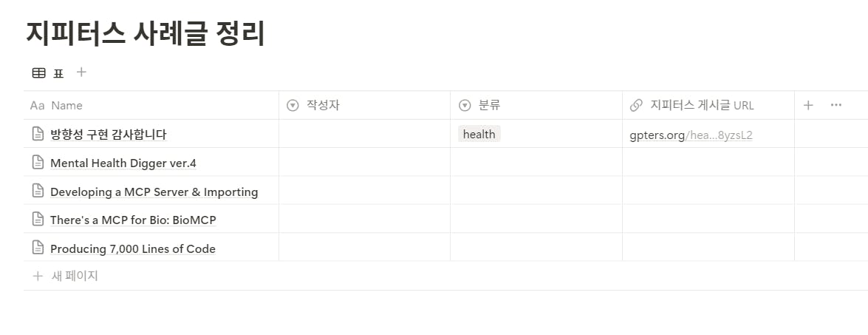Open the 작성자 column header menu

(323, 105)
